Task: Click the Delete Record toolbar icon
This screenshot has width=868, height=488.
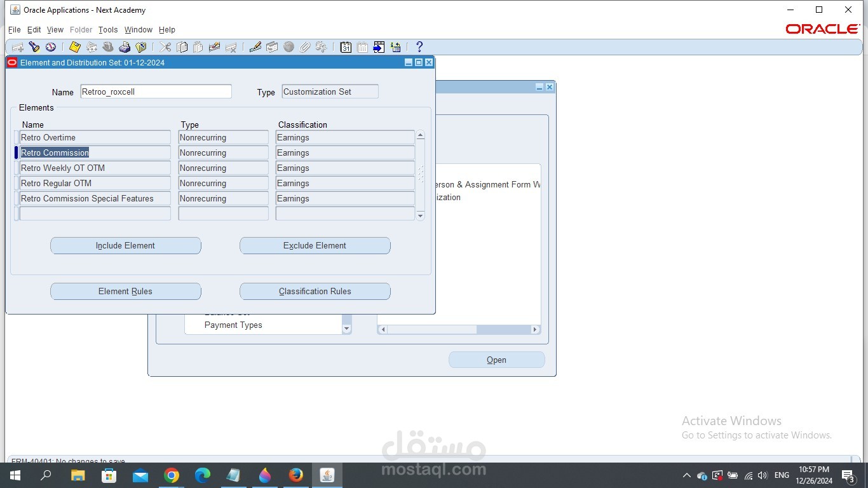Action: [231, 47]
